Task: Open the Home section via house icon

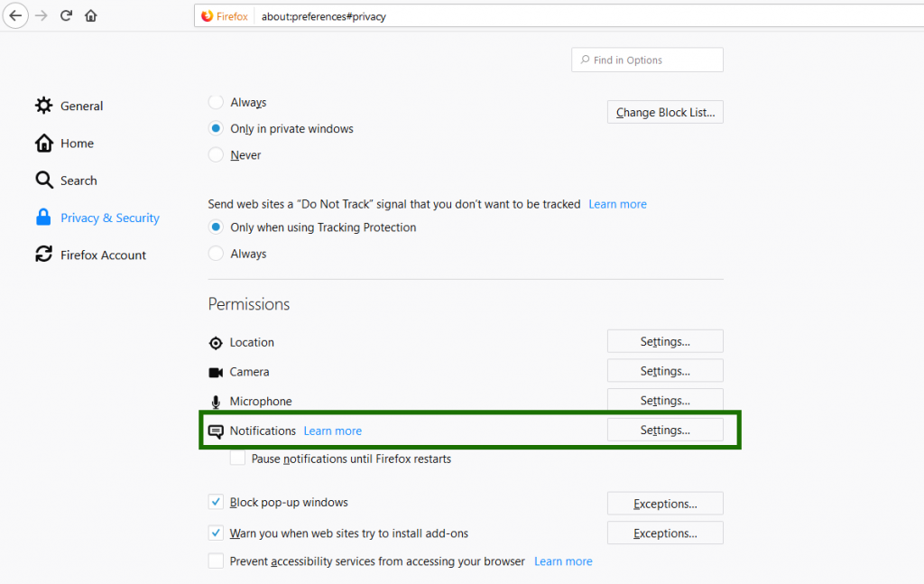Action: [x=43, y=143]
